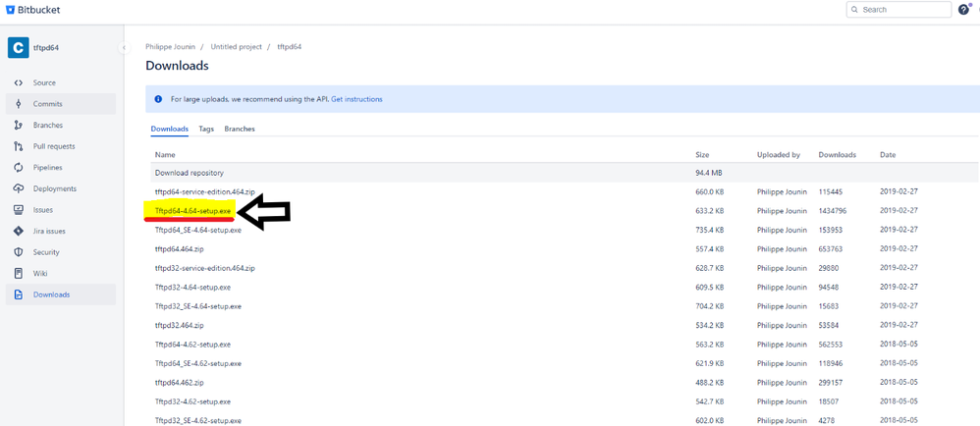
Task: Click Download repository link
Action: click(190, 173)
